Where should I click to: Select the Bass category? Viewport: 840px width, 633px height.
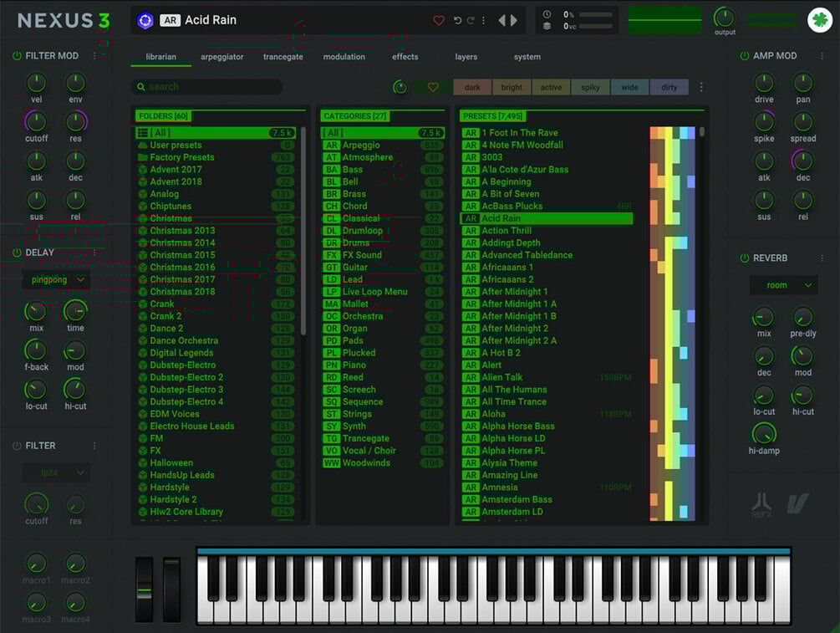[x=383, y=170]
